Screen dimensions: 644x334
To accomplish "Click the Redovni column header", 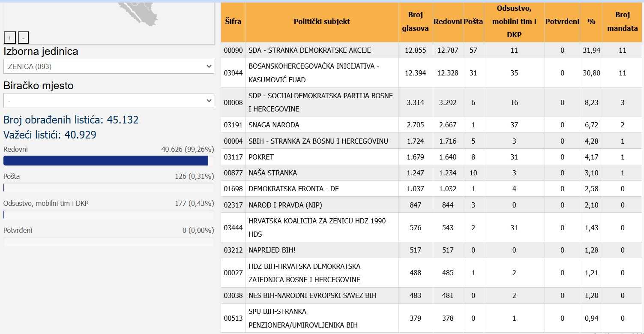I will point(447,21).
